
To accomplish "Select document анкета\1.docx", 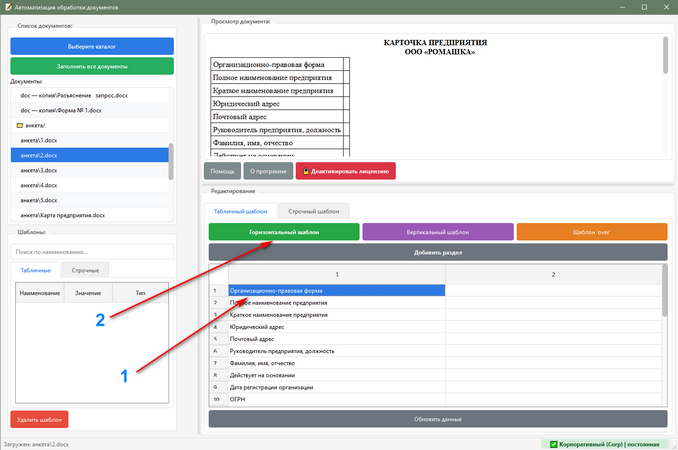I will [90, 140].
